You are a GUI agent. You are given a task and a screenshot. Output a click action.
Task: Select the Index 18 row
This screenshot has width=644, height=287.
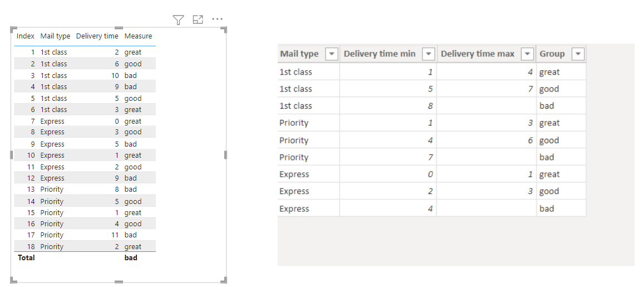85,246
